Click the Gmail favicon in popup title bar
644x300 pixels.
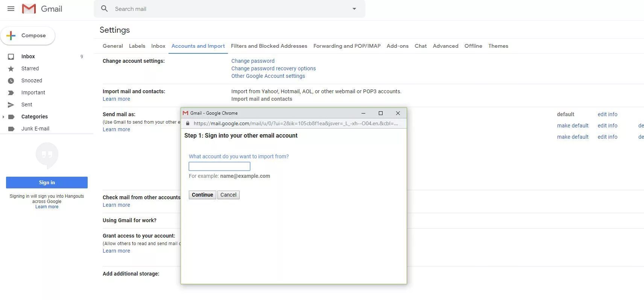tap(185, 113)
